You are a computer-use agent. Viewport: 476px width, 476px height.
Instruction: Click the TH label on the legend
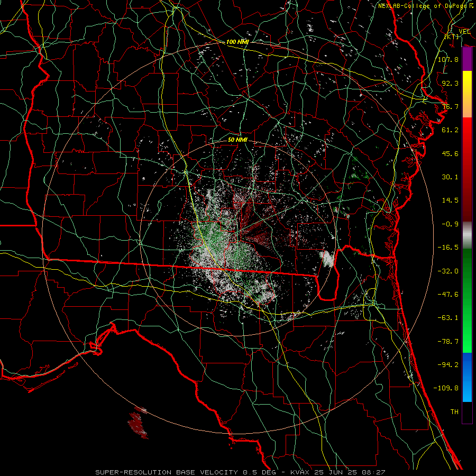click(x=454, y=412)
